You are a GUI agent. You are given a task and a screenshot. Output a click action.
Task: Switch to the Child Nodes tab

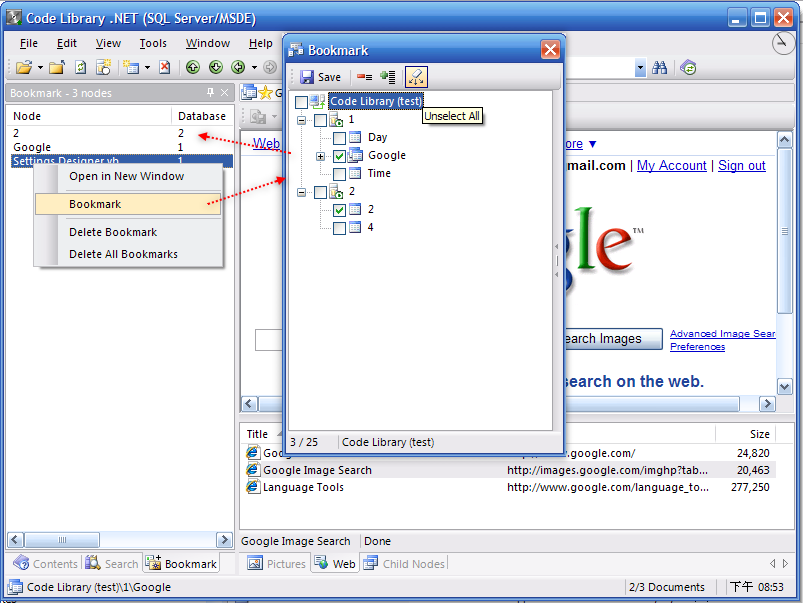[404, 564]
